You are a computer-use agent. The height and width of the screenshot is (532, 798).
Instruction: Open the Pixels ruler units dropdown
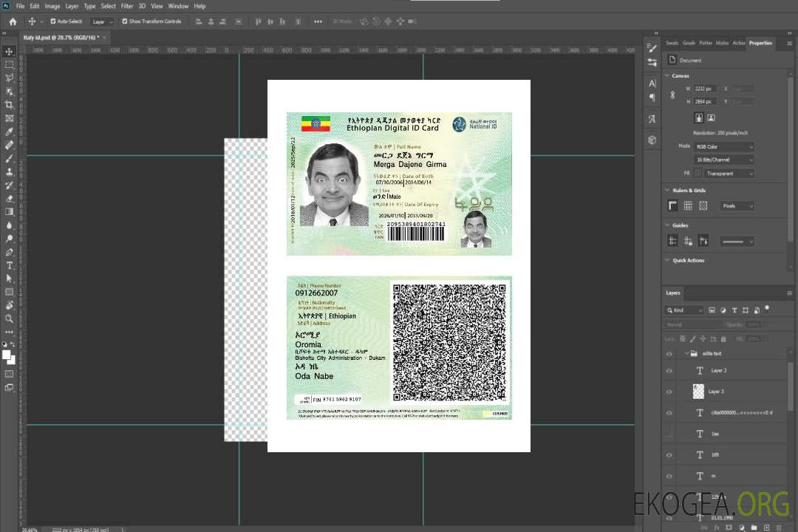click(x=737, y=205)
